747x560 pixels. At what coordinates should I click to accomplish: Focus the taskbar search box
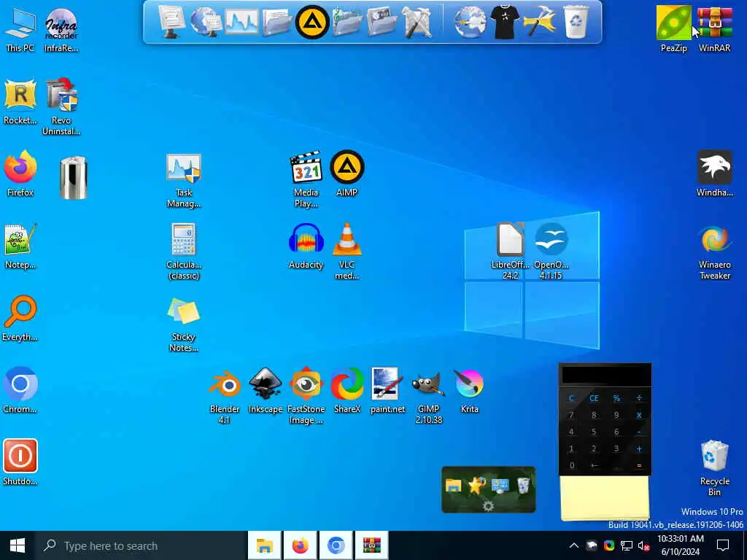tap(141, 545)
